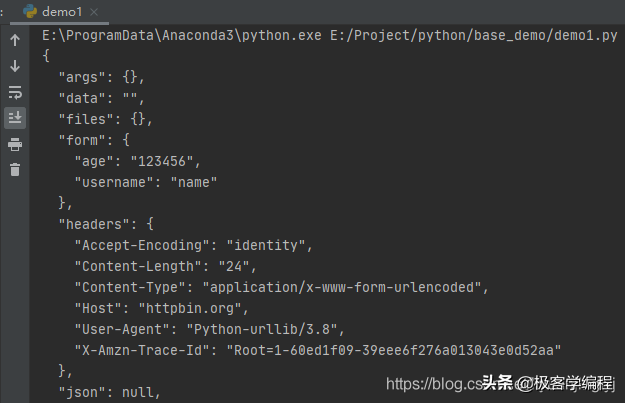Select the demo1 run tab
The image size is (625, 403).
coord(62,12)
